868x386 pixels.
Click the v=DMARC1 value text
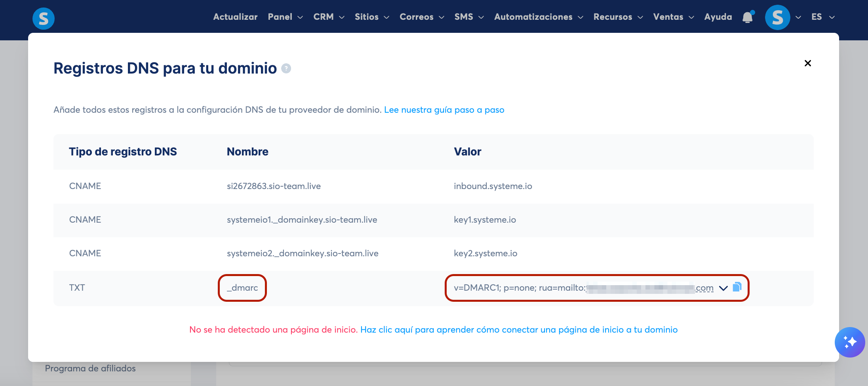pyautogui.click(x=584, y=288)
